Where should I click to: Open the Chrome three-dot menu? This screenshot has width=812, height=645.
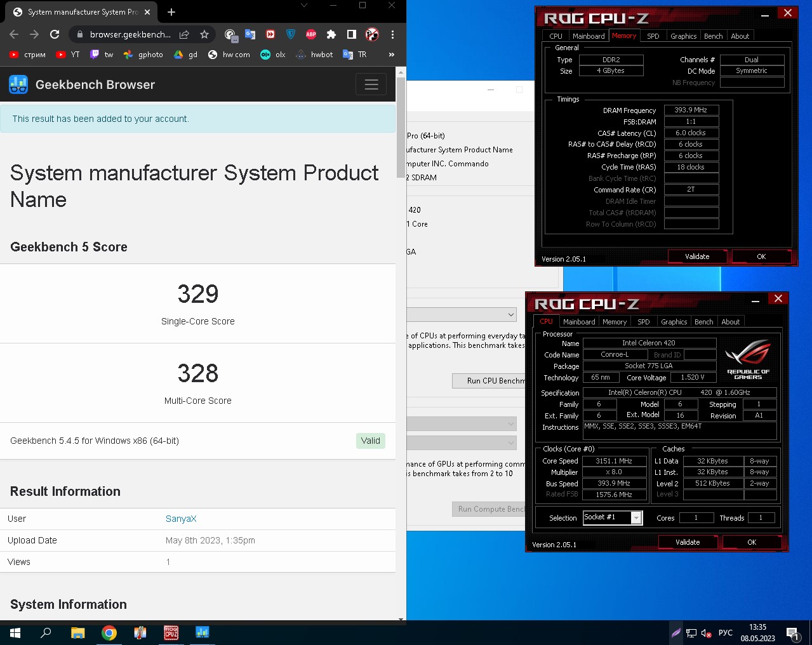tap(392, 34)
